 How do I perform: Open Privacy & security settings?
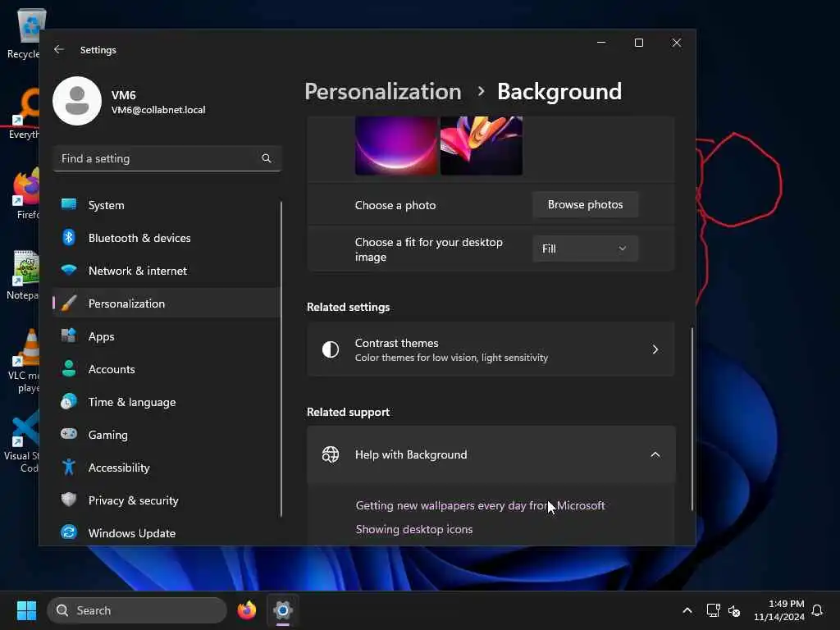coord(167,500)
